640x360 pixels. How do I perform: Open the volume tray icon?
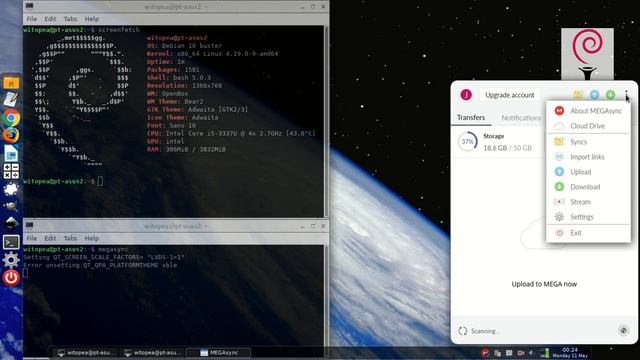(531, 353)
